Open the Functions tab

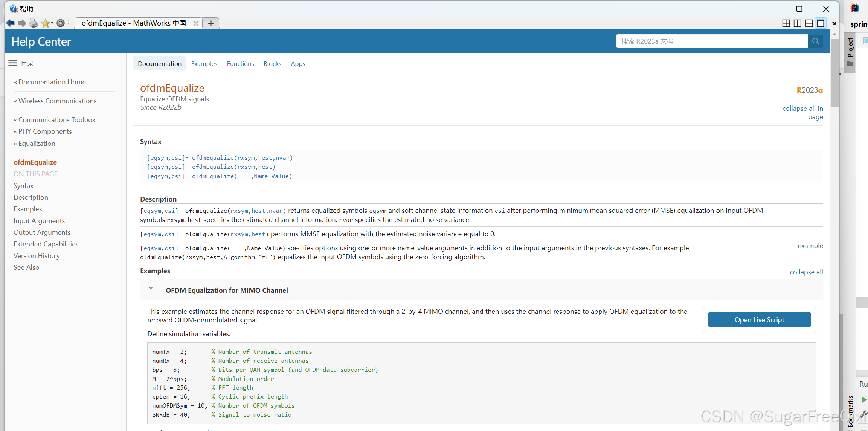click(240, 64)
